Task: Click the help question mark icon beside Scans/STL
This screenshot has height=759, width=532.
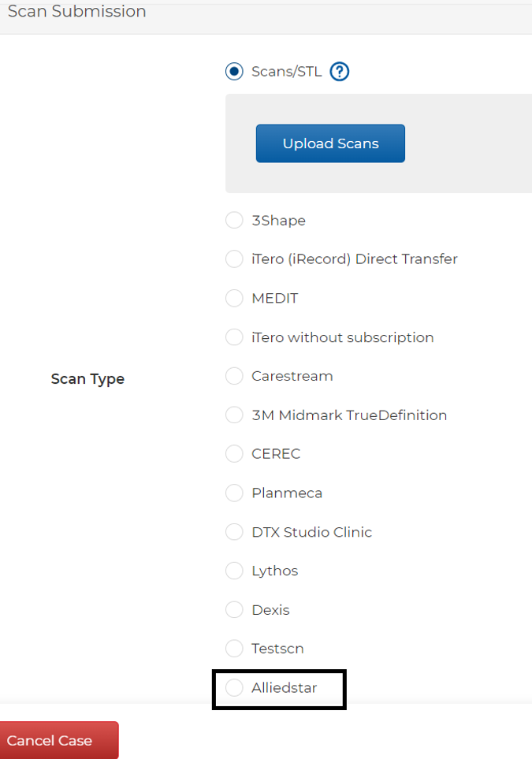Action: pyautogui.click(x=340, y=72)
